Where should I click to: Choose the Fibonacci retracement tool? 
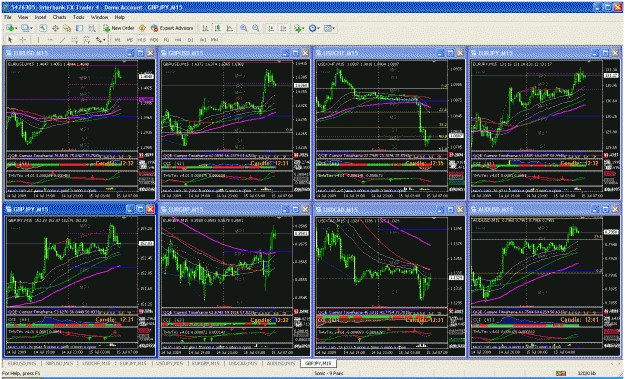pyautogui.click(x=86, y=40)
